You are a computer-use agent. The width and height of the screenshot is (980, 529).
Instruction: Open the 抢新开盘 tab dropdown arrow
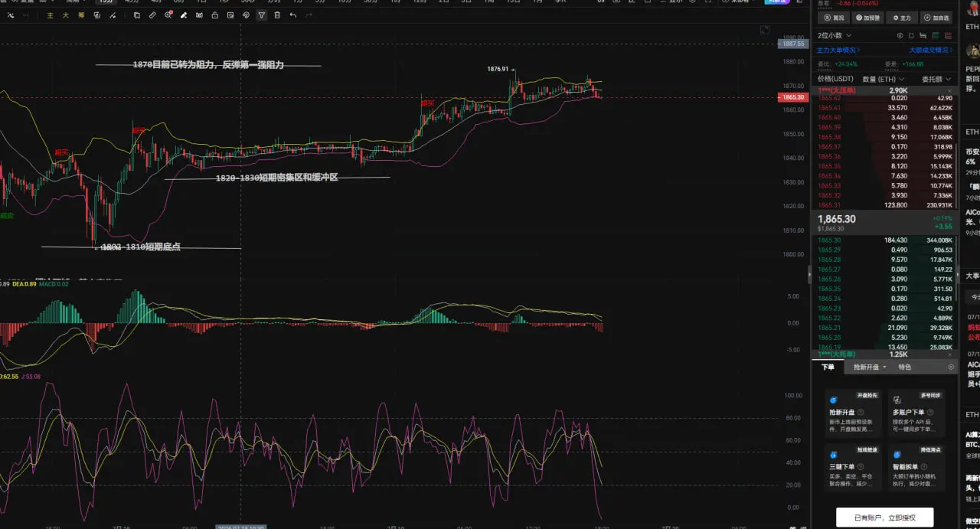(x=884, y=367)
